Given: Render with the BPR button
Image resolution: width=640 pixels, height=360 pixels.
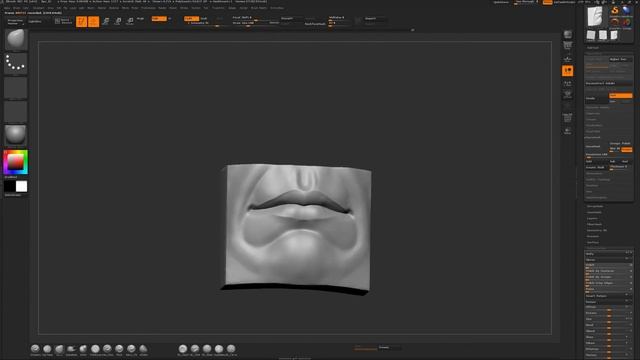Looking at the screenshot, I should coord(568,34).
